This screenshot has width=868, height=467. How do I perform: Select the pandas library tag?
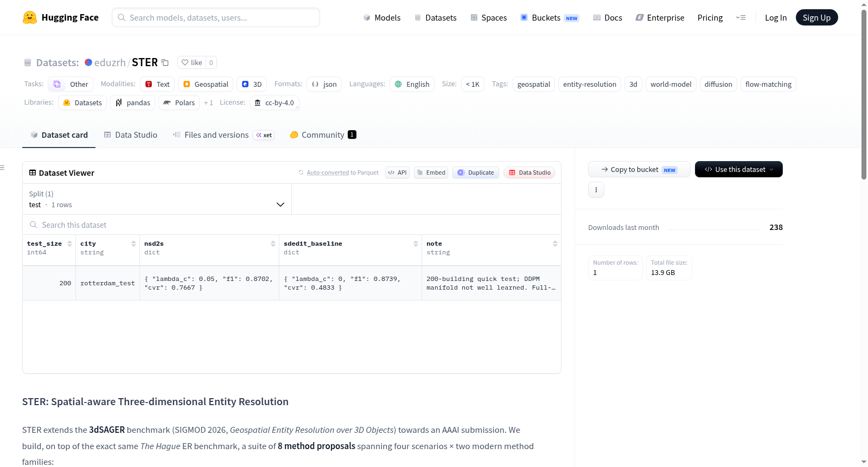pos(133,103)
